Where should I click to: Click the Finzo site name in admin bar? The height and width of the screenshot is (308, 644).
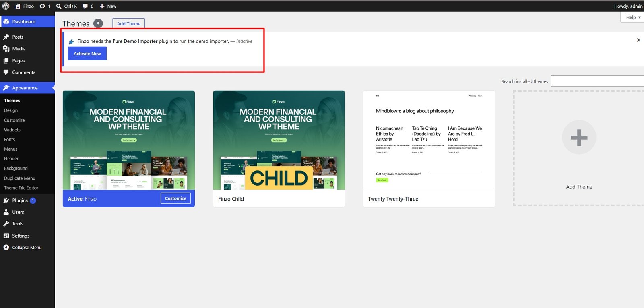tap(29, 6)
